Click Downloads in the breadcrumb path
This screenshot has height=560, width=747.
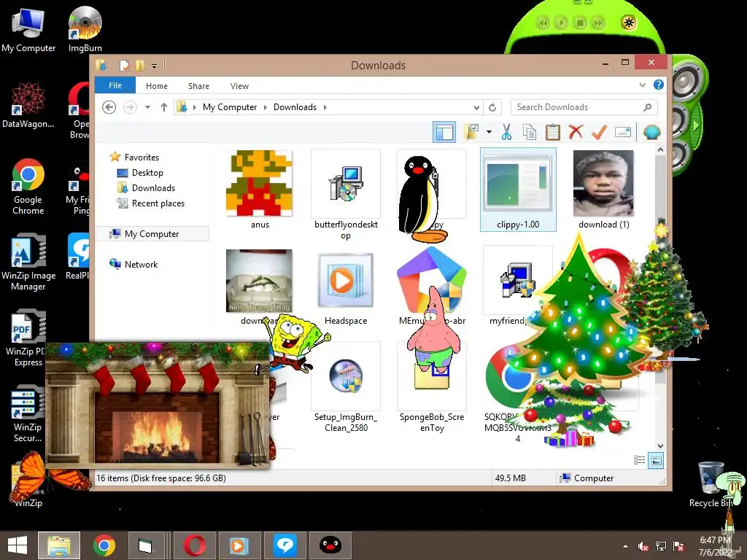(x=295, y=107)
